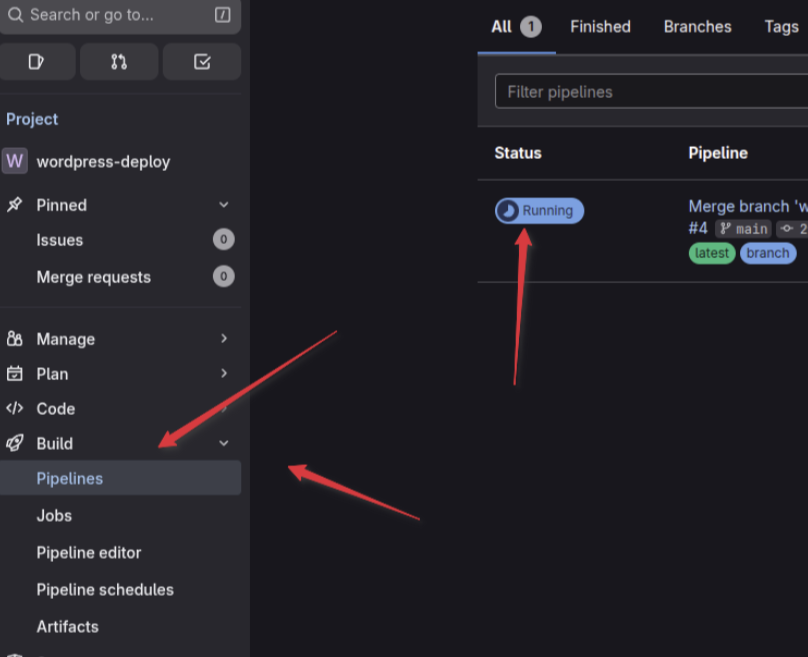Switch to the All pipelines tab

coord(516,27)
